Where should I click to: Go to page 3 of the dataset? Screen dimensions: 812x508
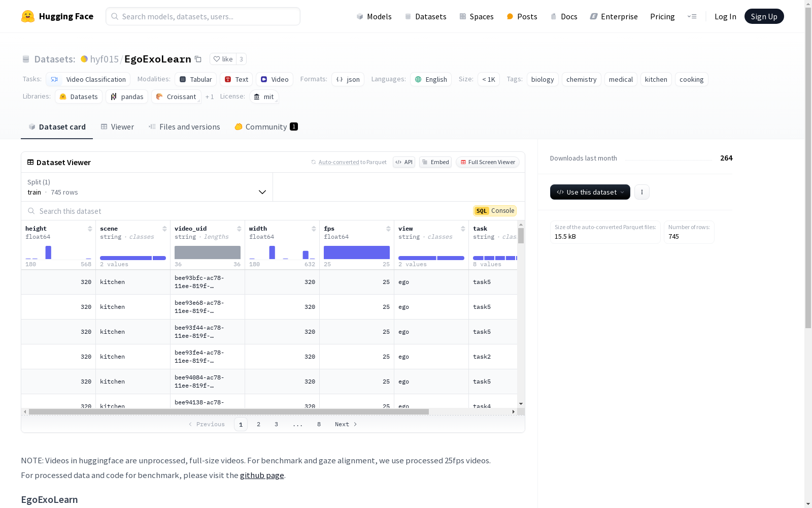[x=277, y=424]
